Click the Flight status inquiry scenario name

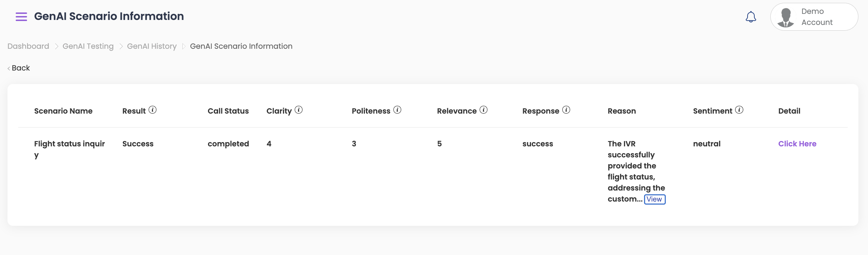point(69,144)
